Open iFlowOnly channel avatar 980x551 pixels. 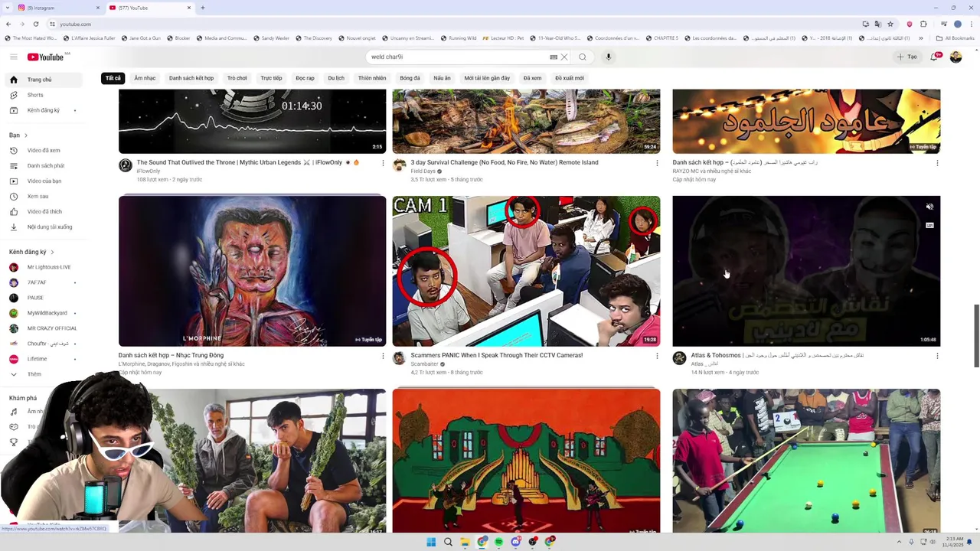[126, 165]
